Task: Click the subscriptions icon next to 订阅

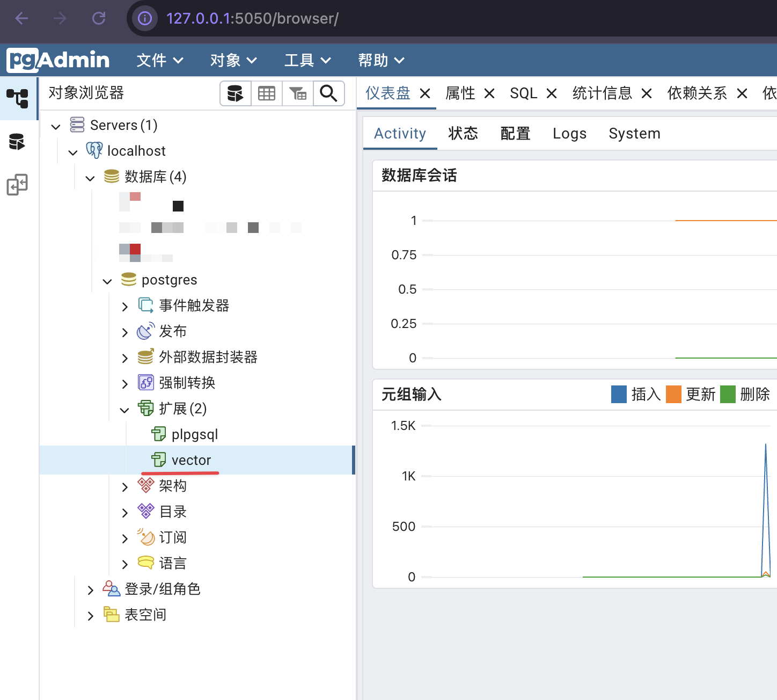Action: coord(146,537)
